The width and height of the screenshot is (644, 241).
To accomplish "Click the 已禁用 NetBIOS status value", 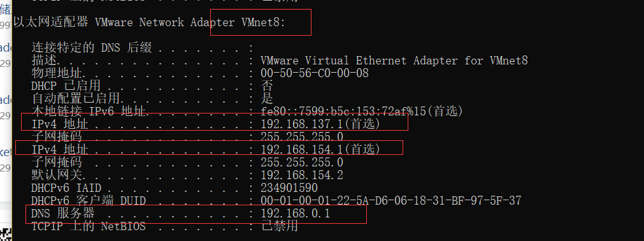I will point(279,226).
